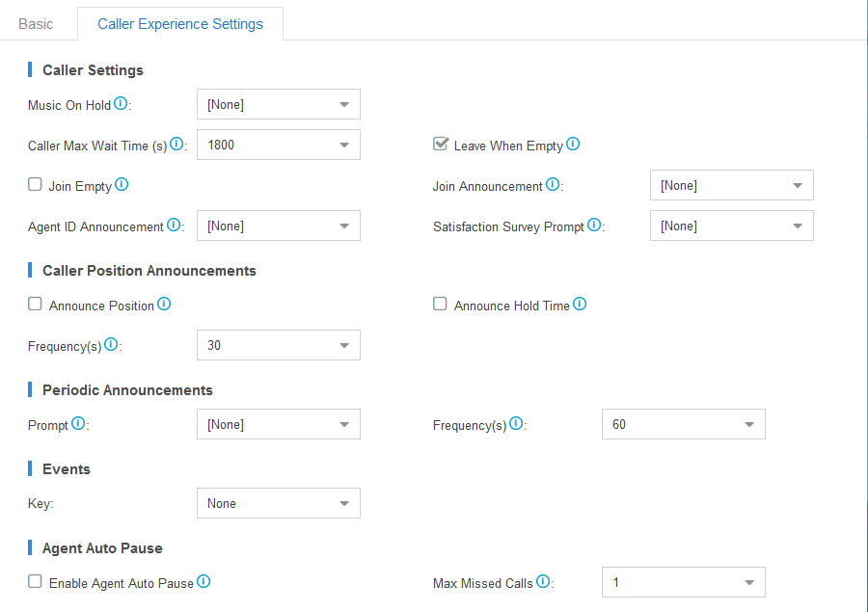The image size is (868, 612).
Task: Select the Caller Experience Settings tab
Action: click(180, 24)
